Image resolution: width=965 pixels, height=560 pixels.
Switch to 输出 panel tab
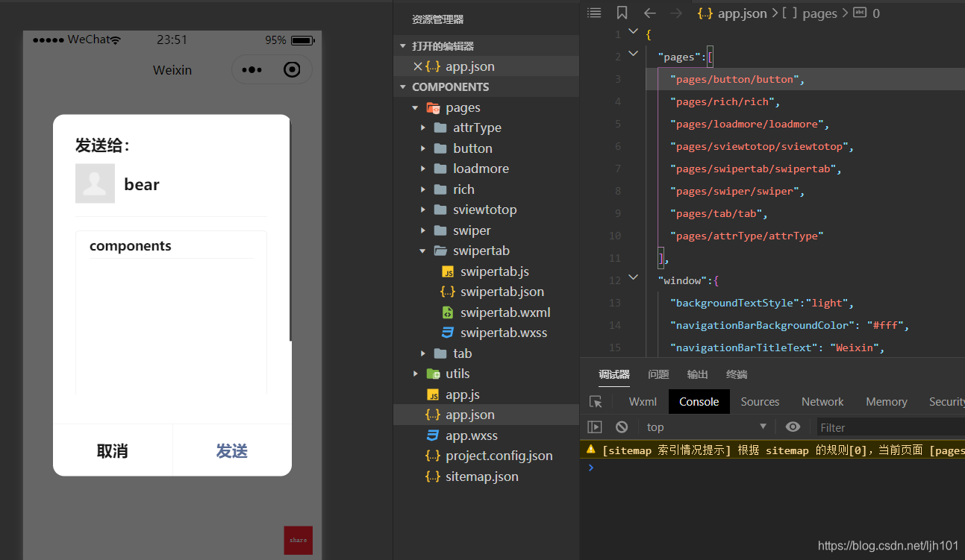pos(698,374)
